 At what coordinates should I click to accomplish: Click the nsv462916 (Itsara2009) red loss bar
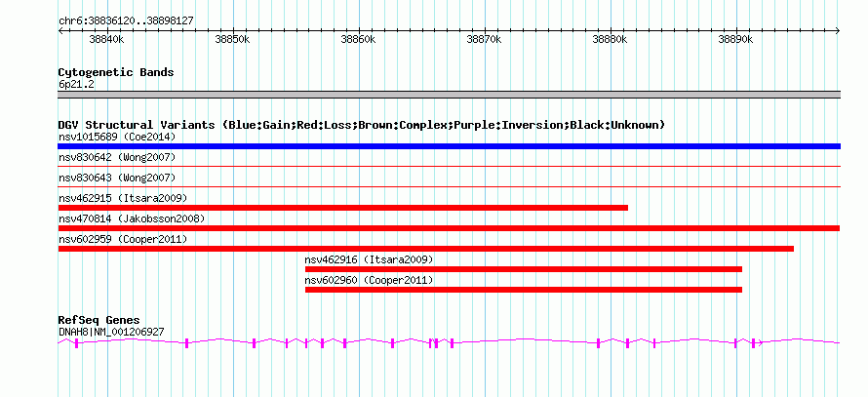point(524,269)
